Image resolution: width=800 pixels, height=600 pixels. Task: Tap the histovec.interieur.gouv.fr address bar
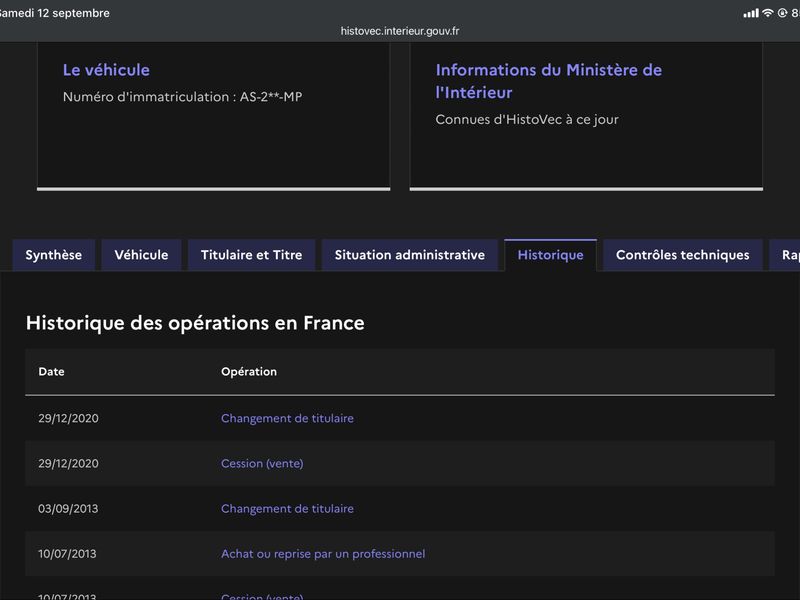pos(400,31)
